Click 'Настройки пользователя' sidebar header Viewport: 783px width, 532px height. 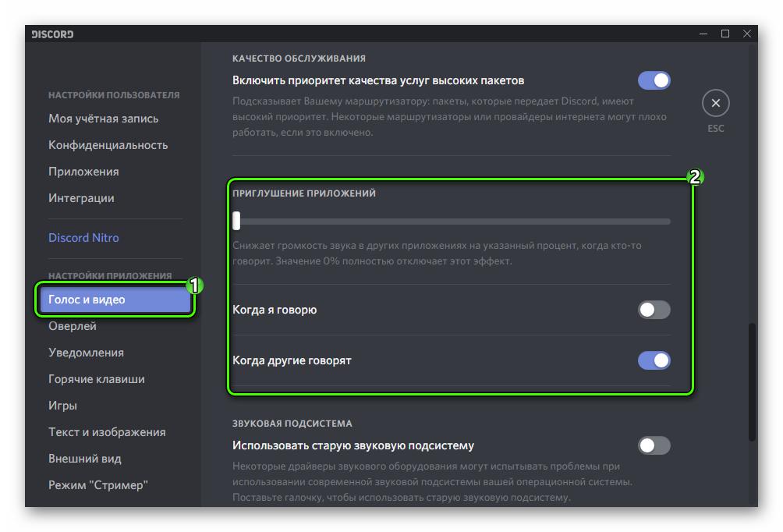click(114, 95)
